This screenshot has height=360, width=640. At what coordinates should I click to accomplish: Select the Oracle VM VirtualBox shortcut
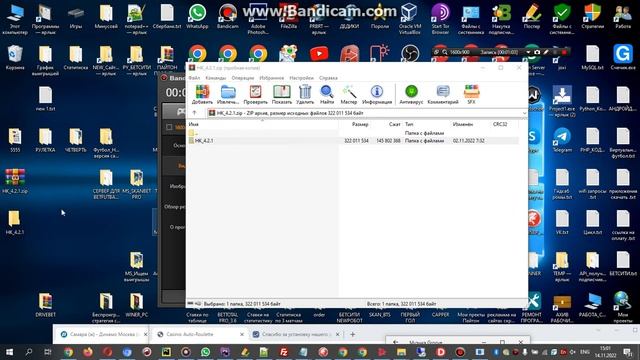coord(409,19)
